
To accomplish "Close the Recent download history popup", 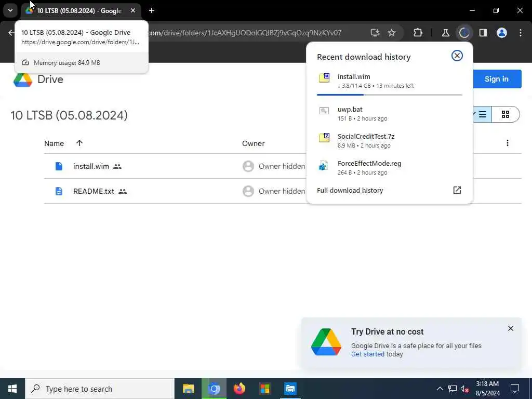I will (457, 56).
